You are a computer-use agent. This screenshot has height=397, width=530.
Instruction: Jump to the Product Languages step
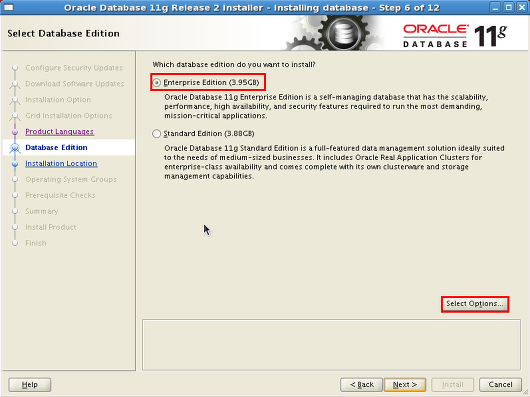59,131
